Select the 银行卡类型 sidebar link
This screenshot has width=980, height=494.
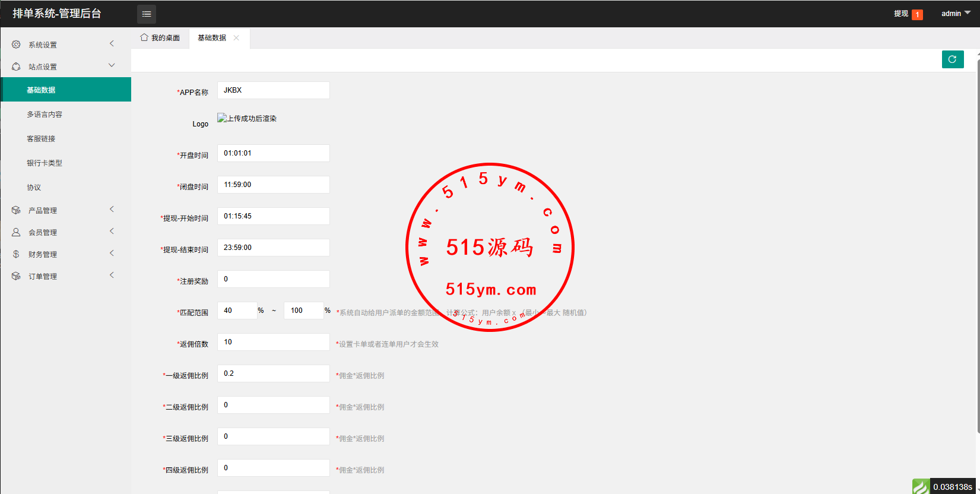pyautogui.click(x=45, y=163)
